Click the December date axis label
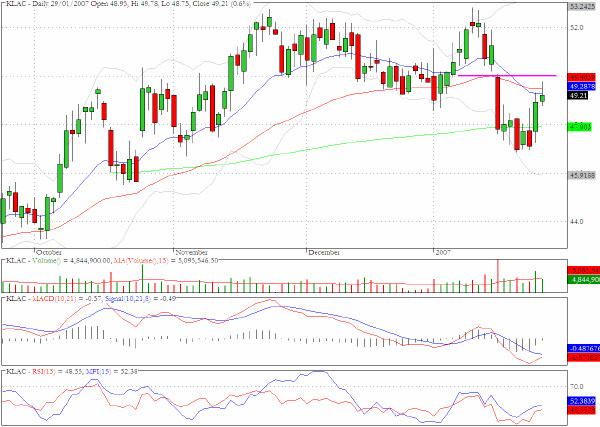The height and width of the screenshot is (427, 600). (x=324, y=253)
